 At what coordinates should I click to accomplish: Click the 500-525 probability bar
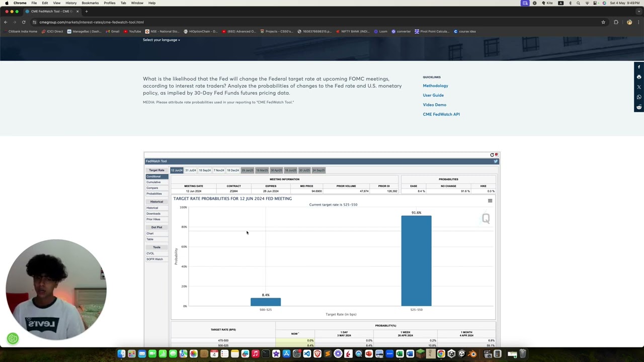[266, 302]
